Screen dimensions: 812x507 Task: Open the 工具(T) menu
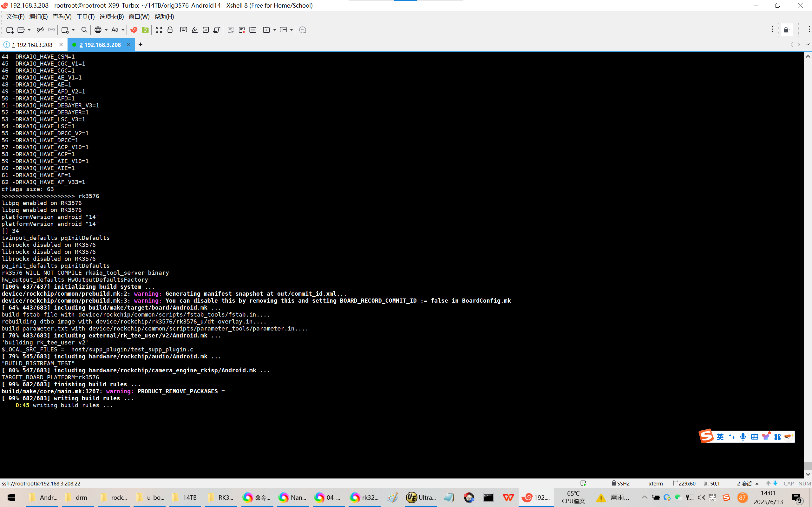pyautogui.click(x=85, y=16)
